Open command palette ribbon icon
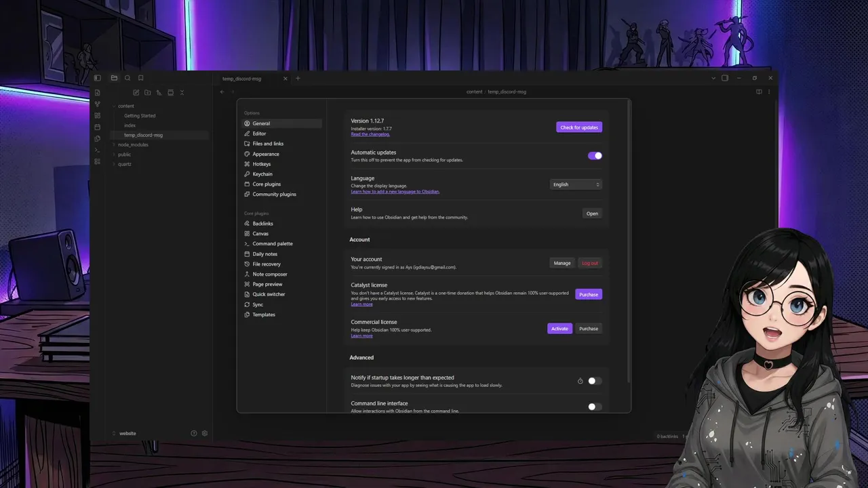The height and width of the screenshot is (488, 868). (97, 150)
